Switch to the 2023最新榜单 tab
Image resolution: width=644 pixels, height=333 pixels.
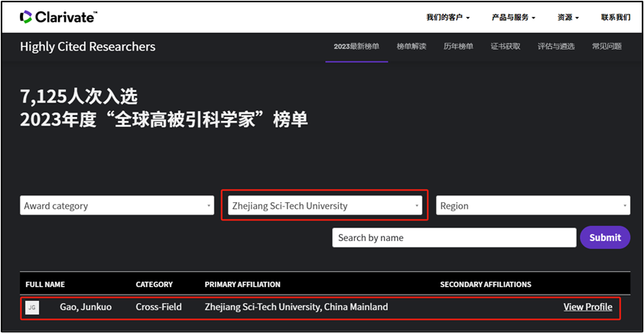356,47
